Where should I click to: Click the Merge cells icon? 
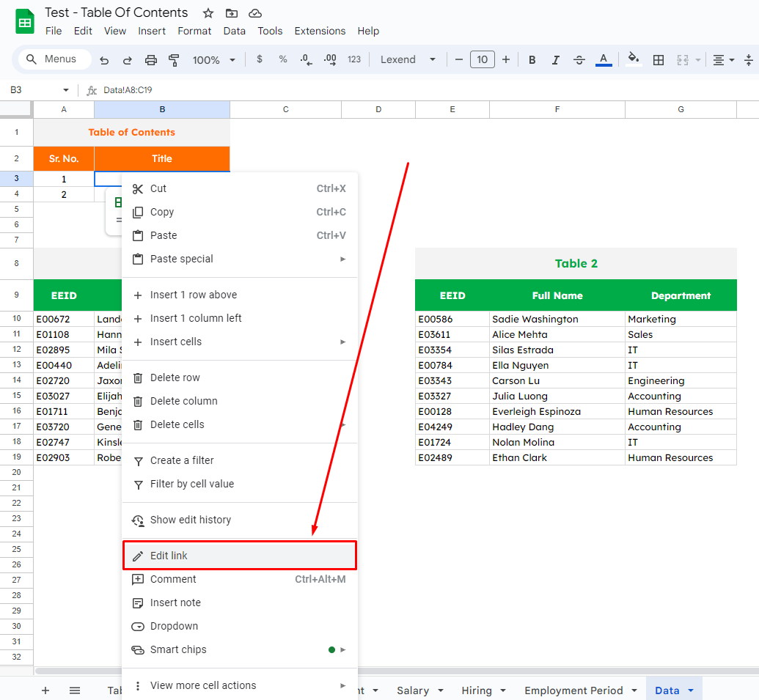[x=683, y=60]
